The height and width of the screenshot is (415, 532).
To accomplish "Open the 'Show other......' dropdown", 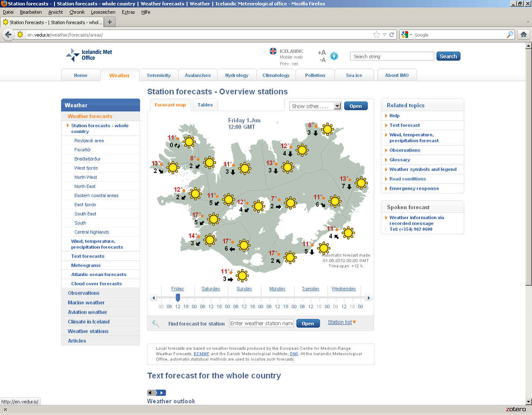I will click(x=337, y=106).
